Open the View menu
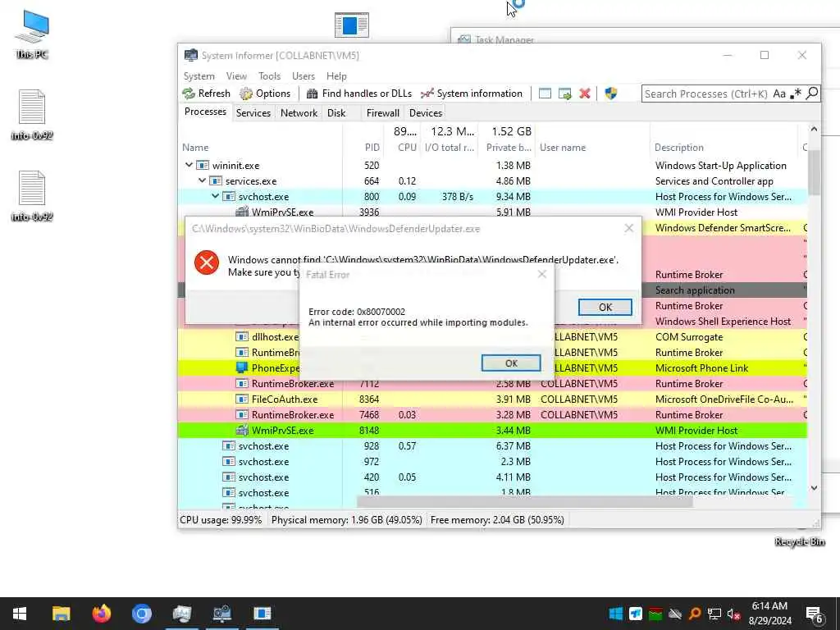Screen dimensions: 840x630 (x=236, y=76)
